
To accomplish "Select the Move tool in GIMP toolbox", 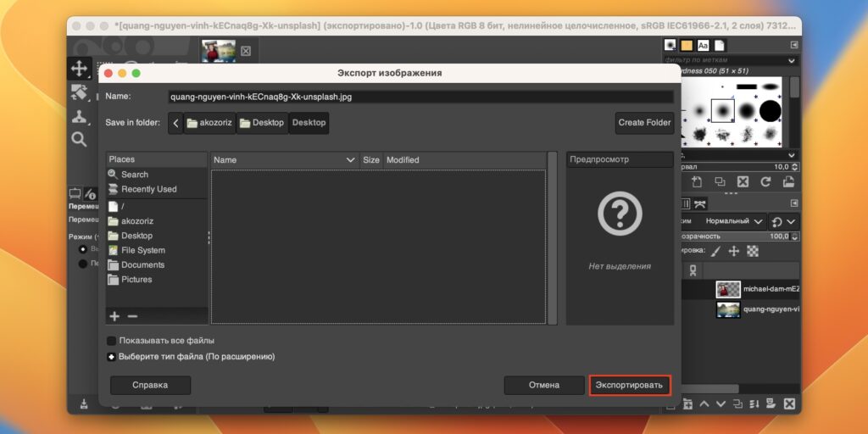I will 80,69.
